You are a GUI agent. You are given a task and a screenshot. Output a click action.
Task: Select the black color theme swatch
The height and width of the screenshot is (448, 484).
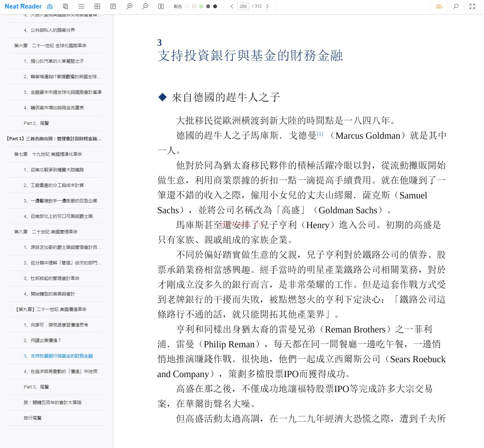[x=215, y=6]
